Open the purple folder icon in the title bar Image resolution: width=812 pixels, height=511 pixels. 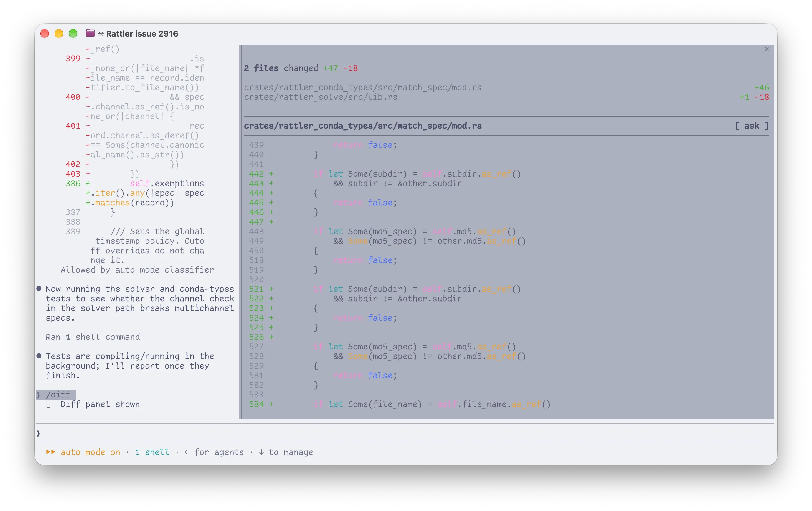(x=90, y=33)
